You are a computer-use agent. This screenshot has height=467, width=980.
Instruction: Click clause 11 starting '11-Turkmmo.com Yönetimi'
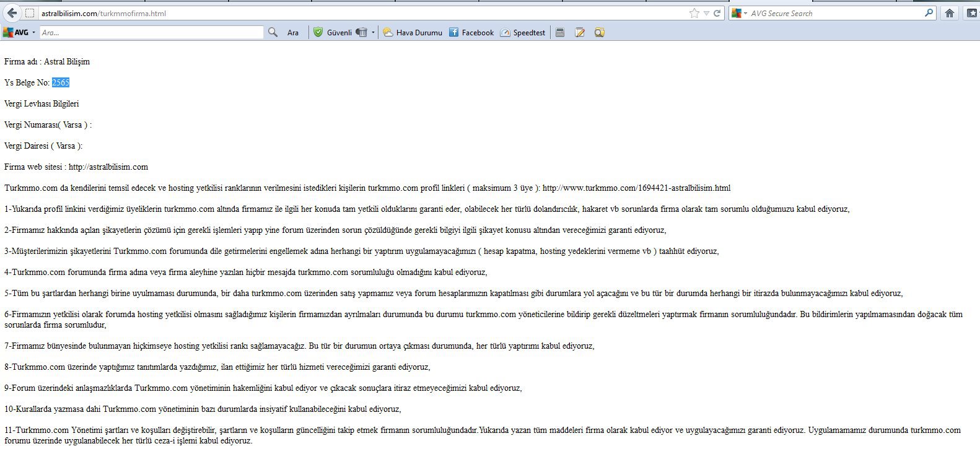[483, 435]
